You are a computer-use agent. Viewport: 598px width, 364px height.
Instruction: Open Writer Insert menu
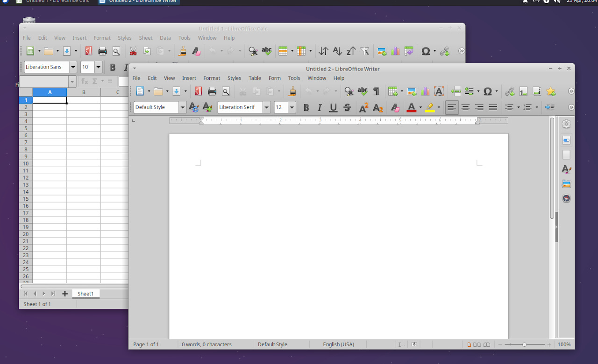pyautogui.click(x=189, y=78)
